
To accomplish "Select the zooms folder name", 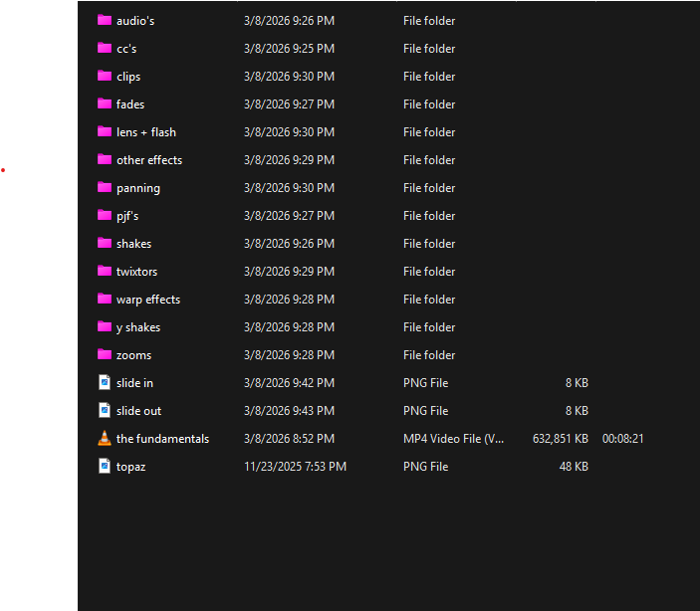I will coord(134,355).
